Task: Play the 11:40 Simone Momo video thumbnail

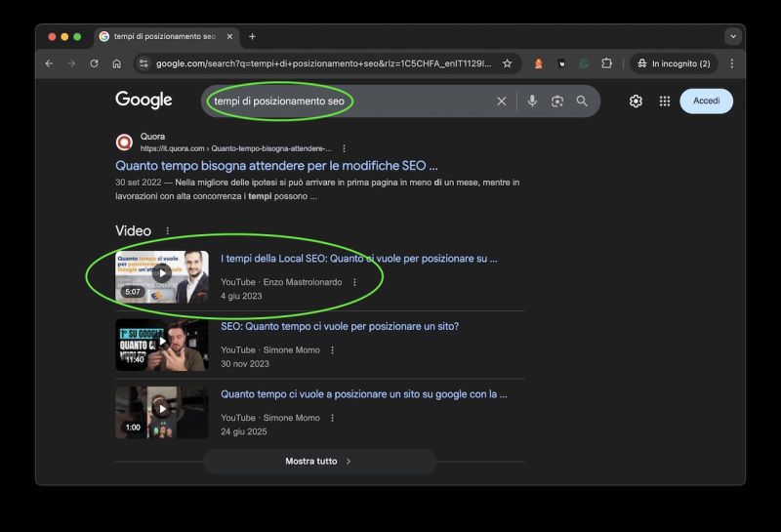Action: pos(162,345)
